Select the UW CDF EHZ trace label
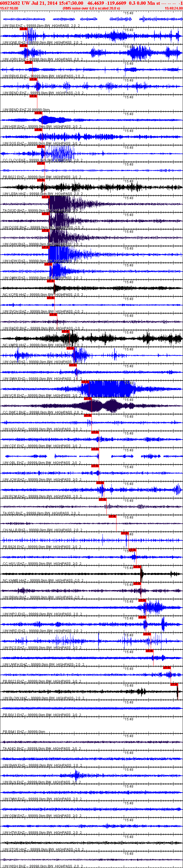The image size is (183, 868). pyautogui.click(x=42, y=446)
